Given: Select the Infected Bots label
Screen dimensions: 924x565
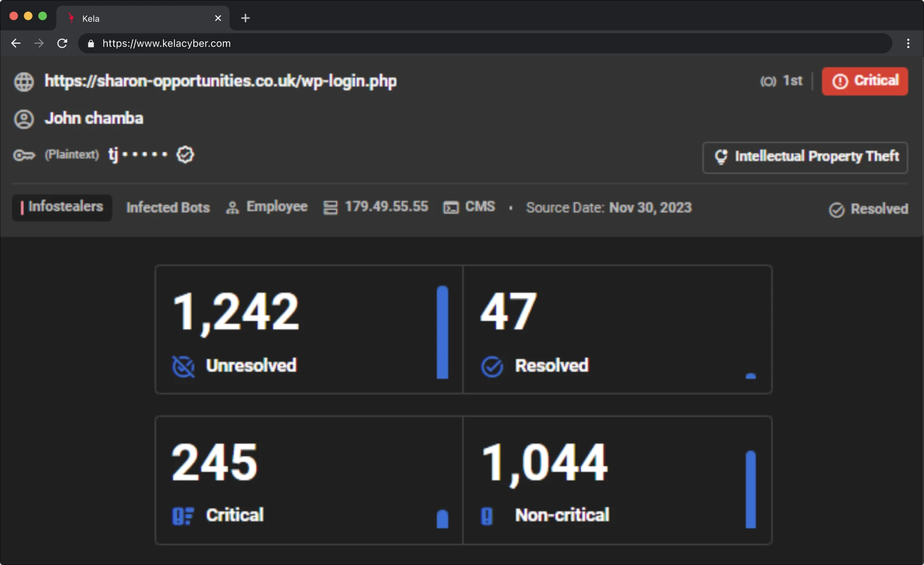Looking at the screenshot, I should coord(168,208).
